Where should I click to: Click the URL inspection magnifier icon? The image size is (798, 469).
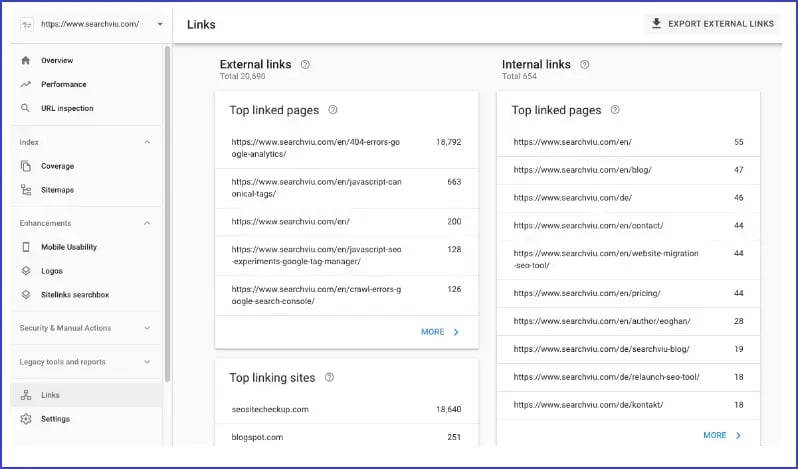tap(26, 108)
